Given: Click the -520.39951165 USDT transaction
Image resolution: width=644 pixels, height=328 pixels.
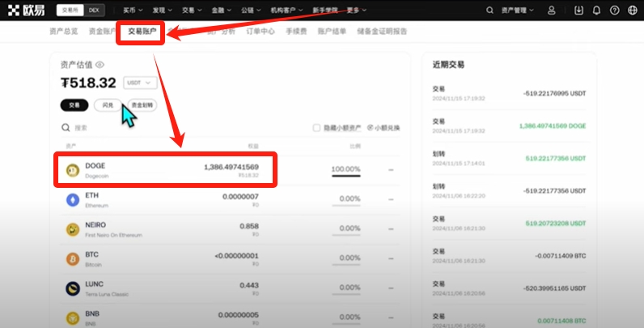Looking at the screenshot, I should tap(554, 288).
